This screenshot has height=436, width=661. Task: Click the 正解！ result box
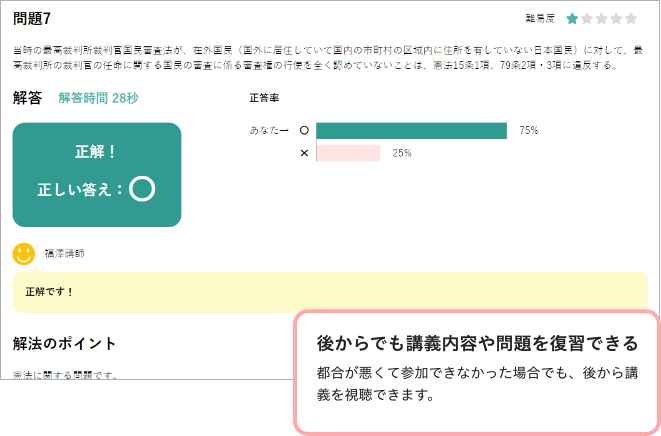click(x=97, y=175)
